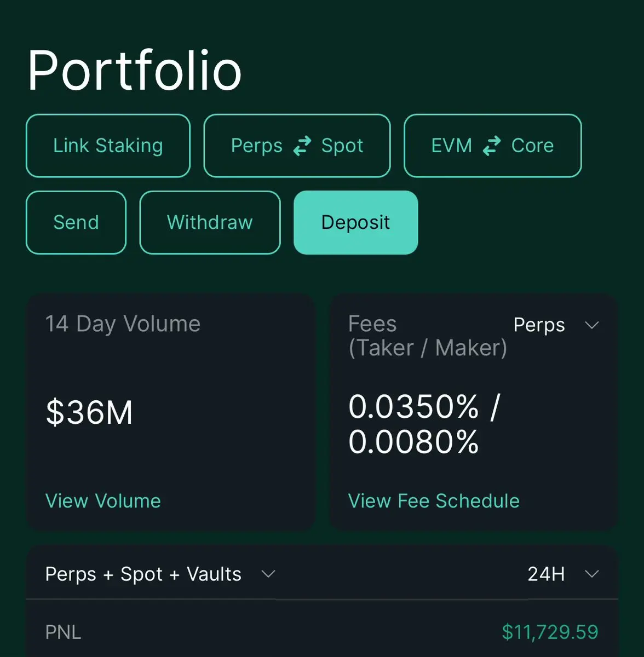The width and height of the screenshot is (644, 657).
Task: Click the Perps to Spot swap arrows icon
Action: click(x=302, y=146)
